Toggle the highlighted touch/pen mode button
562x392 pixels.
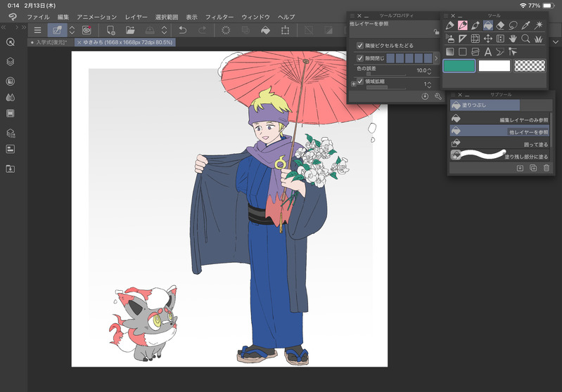[58, 30]
